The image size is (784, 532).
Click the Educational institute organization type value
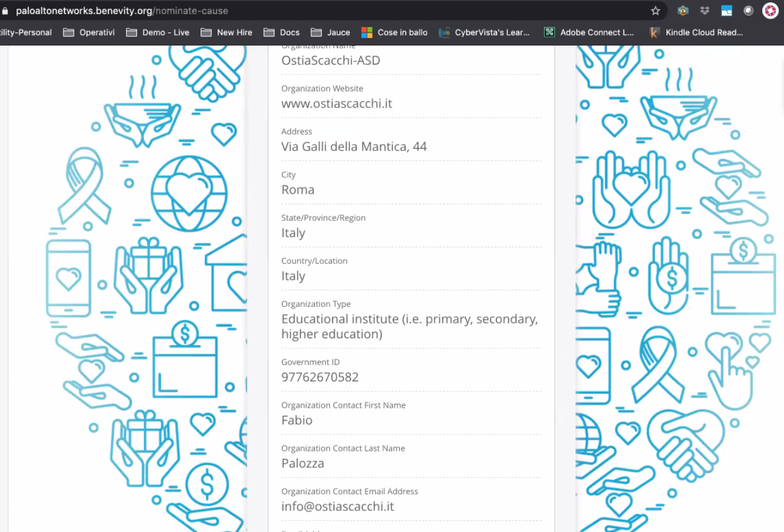pyautogui.click(x=410, y=327)
